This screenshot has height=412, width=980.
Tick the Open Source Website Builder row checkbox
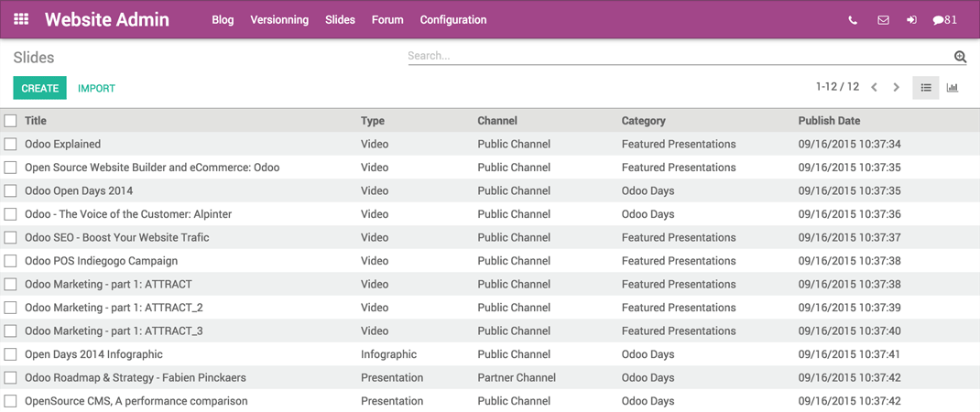coord(10,168)
